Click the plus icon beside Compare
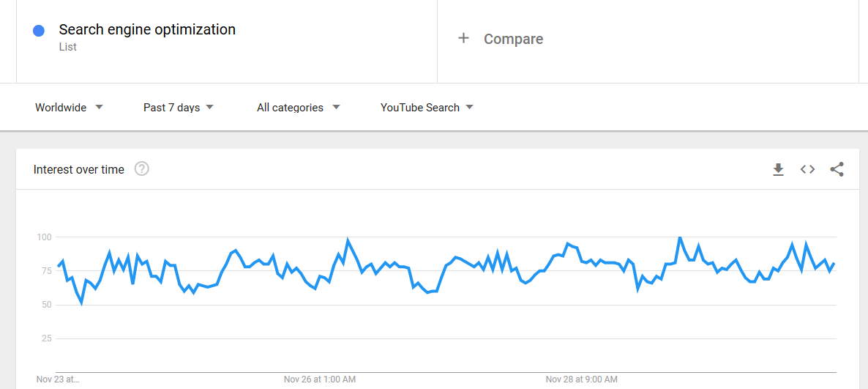This screenshot has width=868, height=389. (x=464, y=38)
